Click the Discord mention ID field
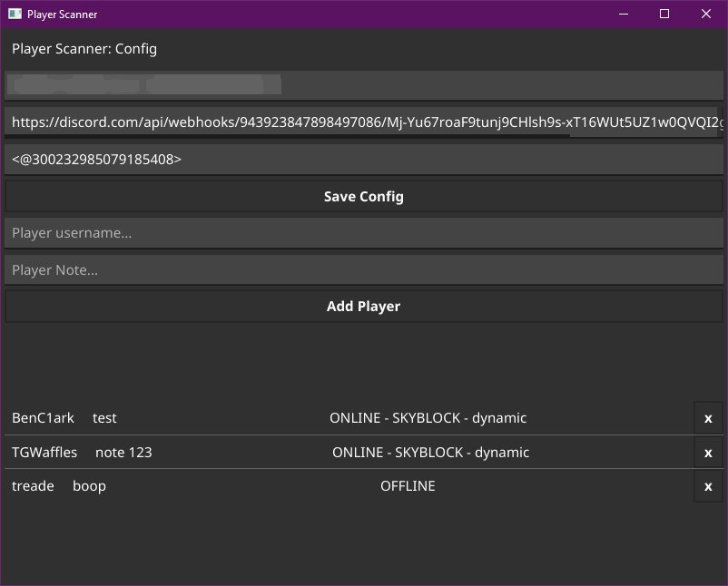The image size is (728, 586). pos(363,158)
